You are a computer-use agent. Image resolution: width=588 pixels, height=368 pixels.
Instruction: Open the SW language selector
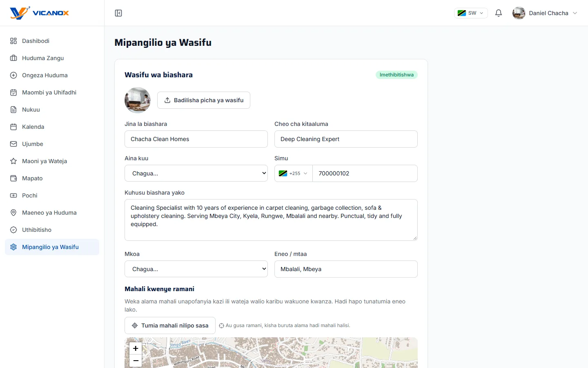point(471,13)
